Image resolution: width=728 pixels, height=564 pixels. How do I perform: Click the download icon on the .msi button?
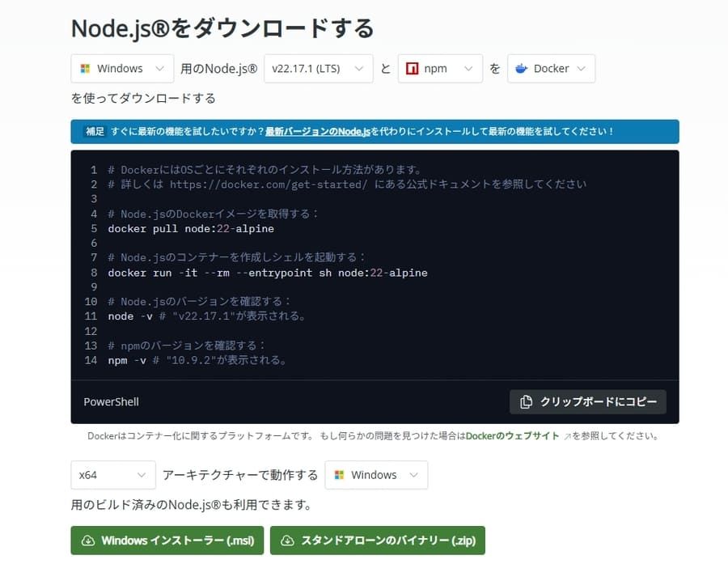pyautogui.click(x=88, y=541)
